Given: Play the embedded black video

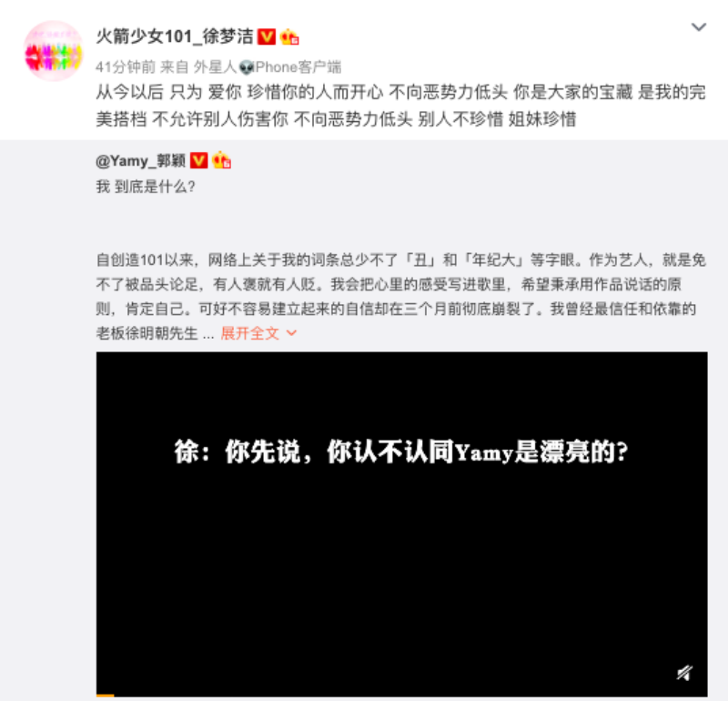Looking at the screenshot, I should [401, 524].
